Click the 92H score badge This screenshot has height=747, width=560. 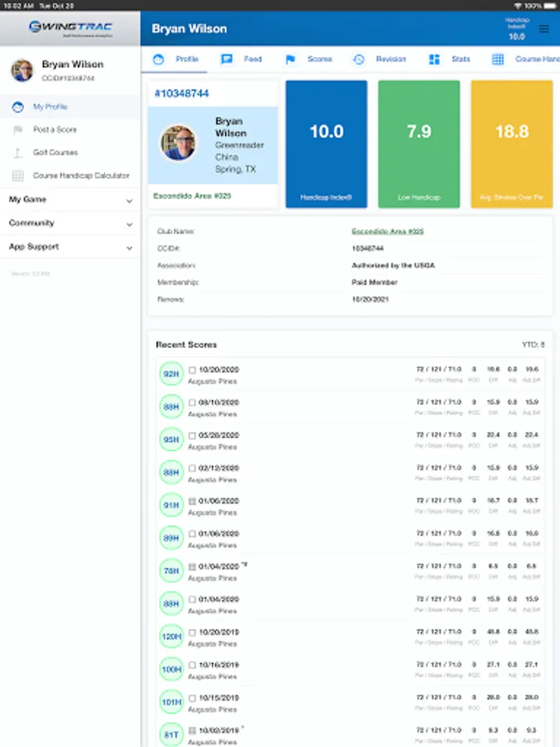[x=172, y=375]
